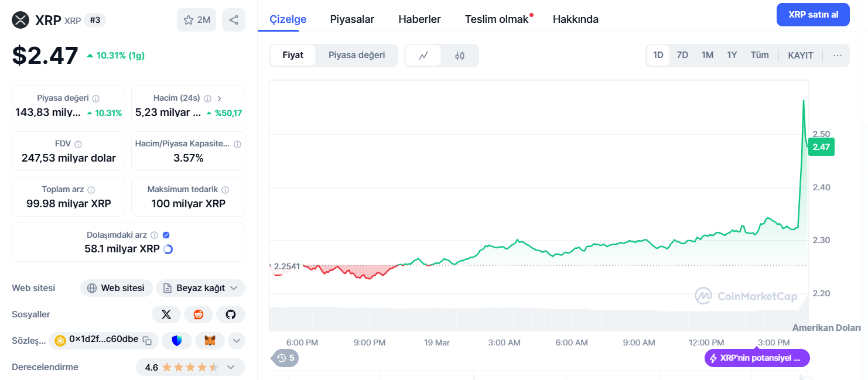Click the %50,17 volume change
The image size is (868, 380).
[228, 113]
